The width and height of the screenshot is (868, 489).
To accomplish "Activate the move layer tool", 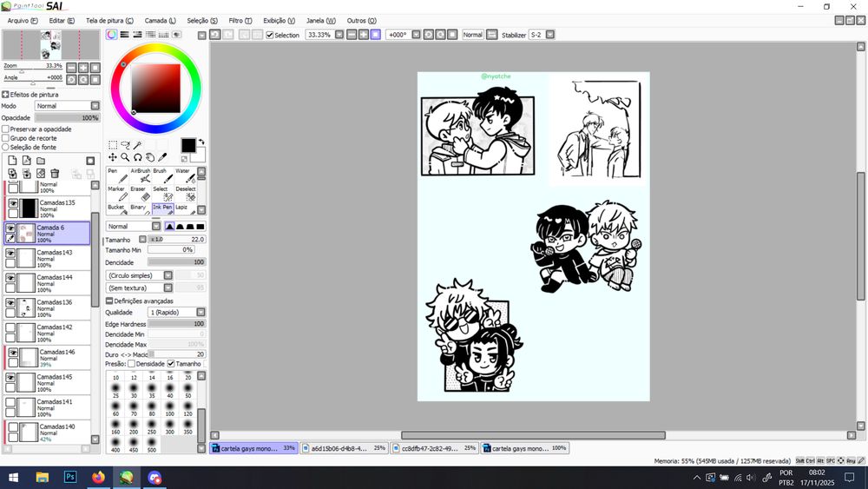I will [113, 157].
